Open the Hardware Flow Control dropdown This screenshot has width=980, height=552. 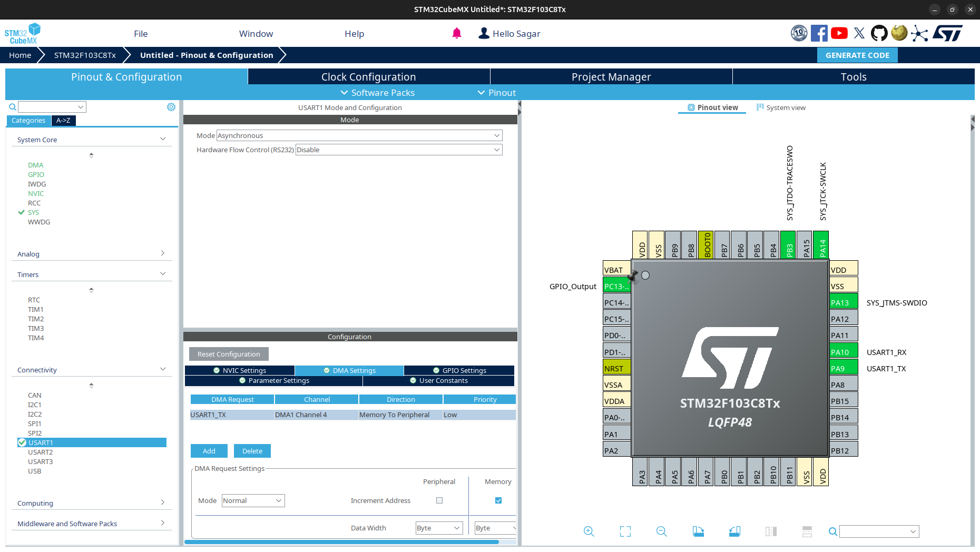coord(399,150)
